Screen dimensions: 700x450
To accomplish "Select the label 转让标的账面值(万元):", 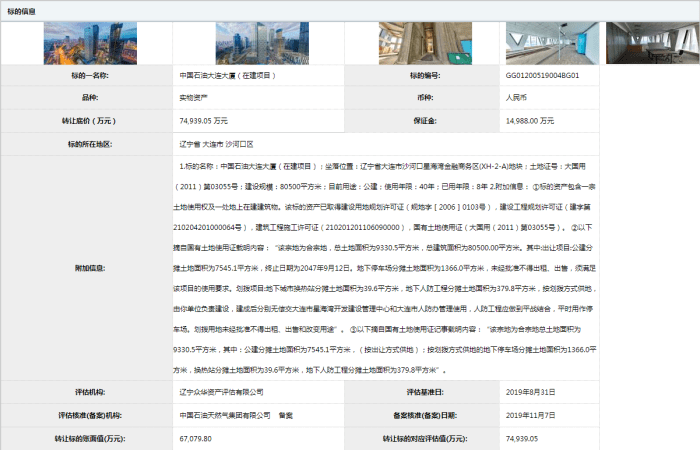I will (x=90, y=439).
